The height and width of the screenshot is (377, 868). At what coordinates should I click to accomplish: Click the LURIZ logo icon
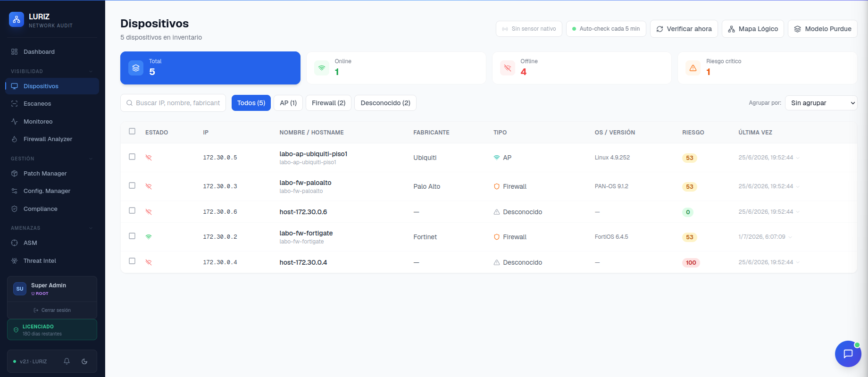[17, 19]
